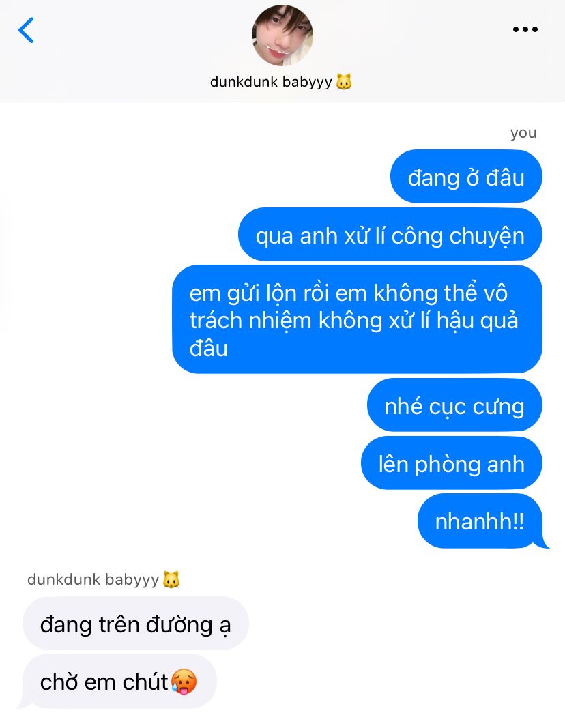
Task: Tap the "you" label above sent messages
Action: pyautogui.click(x=523, y=133)
